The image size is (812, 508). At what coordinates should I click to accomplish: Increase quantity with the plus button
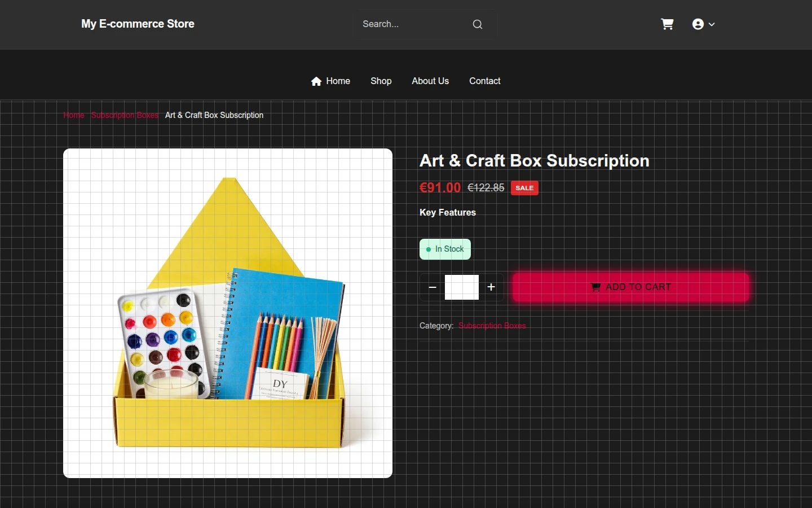click(x=491, y=287)
